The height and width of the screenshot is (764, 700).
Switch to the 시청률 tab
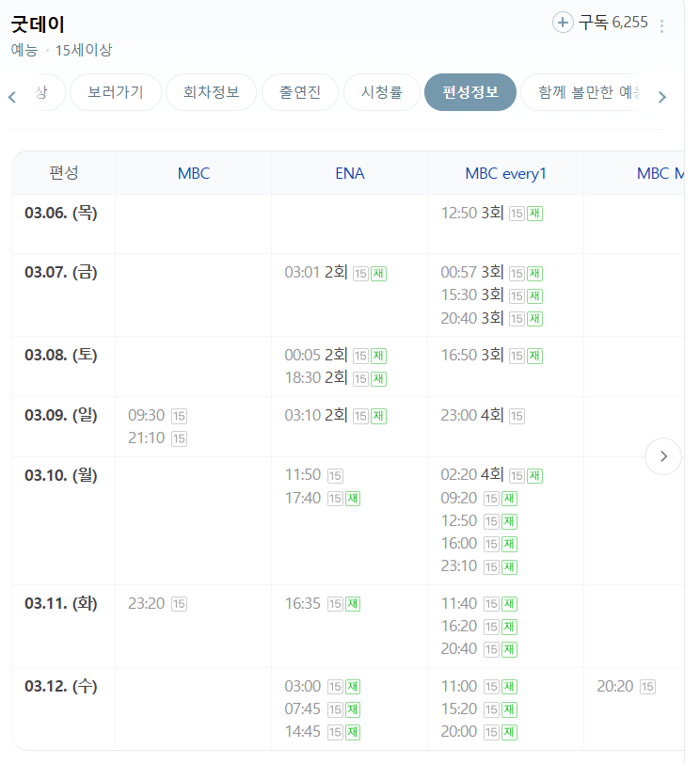[382, 92]
